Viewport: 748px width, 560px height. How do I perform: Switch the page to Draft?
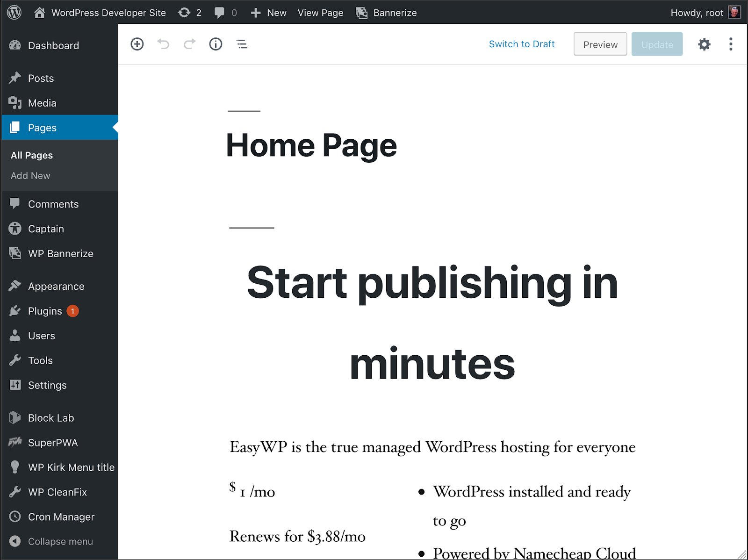pyautogui.click(x=522, y=44)
